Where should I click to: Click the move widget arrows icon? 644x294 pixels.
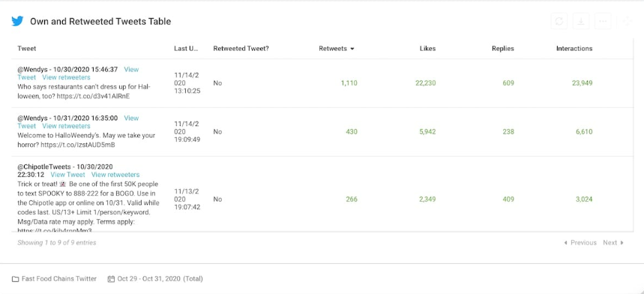click(628, 21)
